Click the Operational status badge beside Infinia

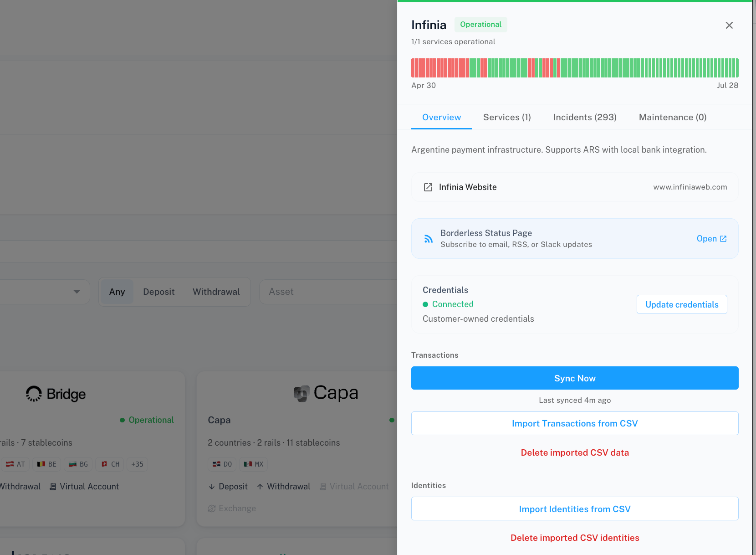pos(480,25)
